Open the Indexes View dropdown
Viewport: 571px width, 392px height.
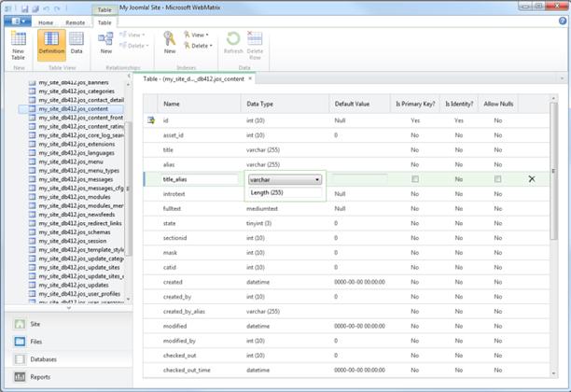point(196,35)
